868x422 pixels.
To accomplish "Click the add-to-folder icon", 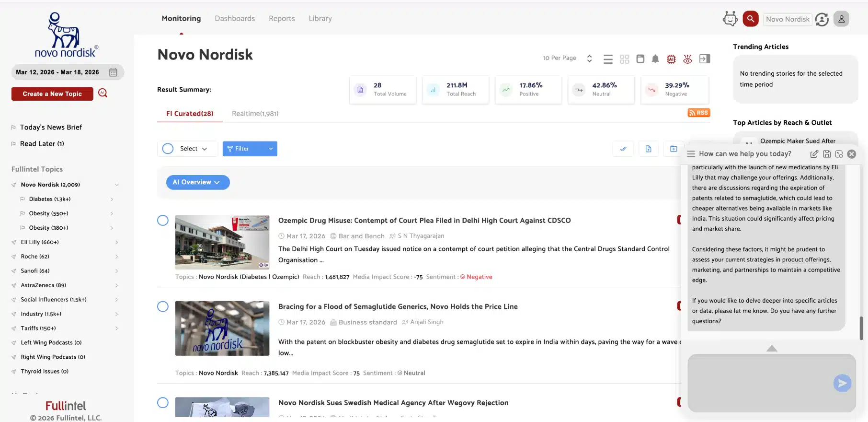I will pos(674,149).
